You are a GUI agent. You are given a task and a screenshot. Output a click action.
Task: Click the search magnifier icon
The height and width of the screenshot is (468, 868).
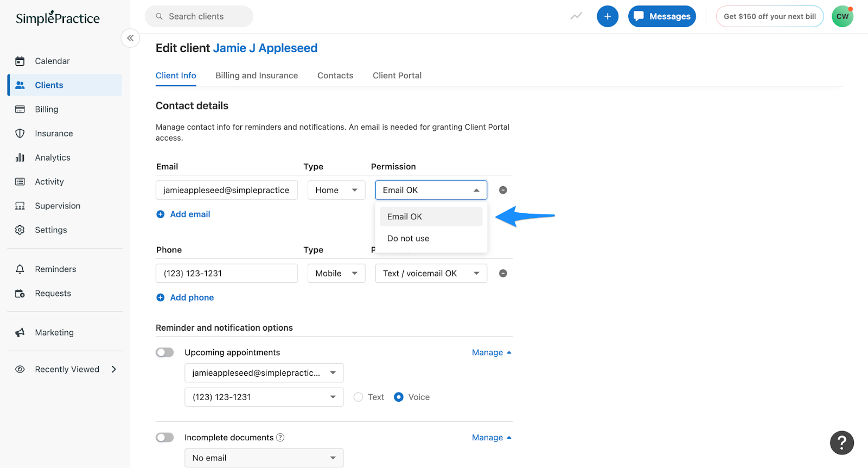159,17
